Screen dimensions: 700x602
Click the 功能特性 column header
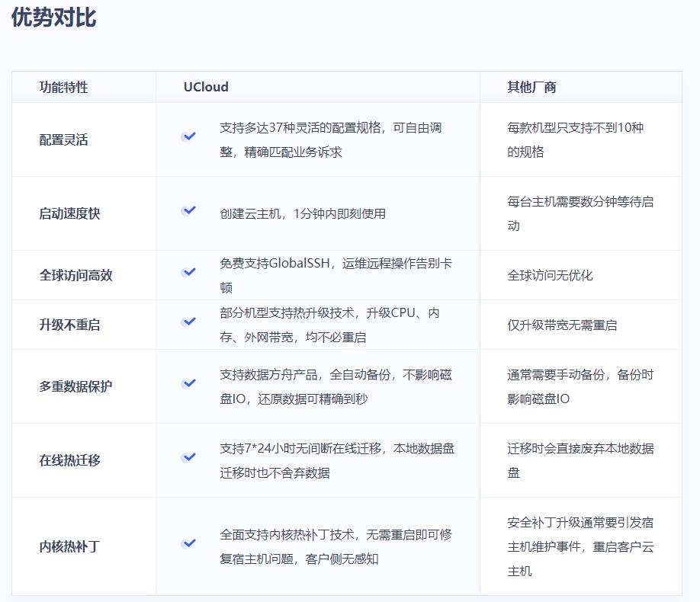point(64,87)
